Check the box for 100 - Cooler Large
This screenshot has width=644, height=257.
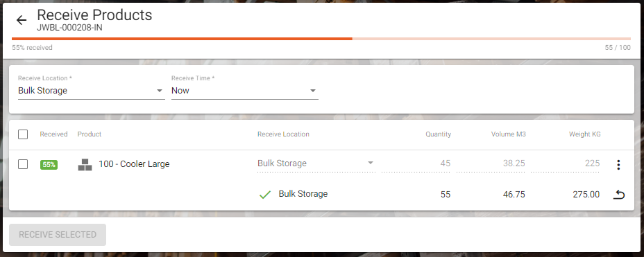(x=23, y=164)
